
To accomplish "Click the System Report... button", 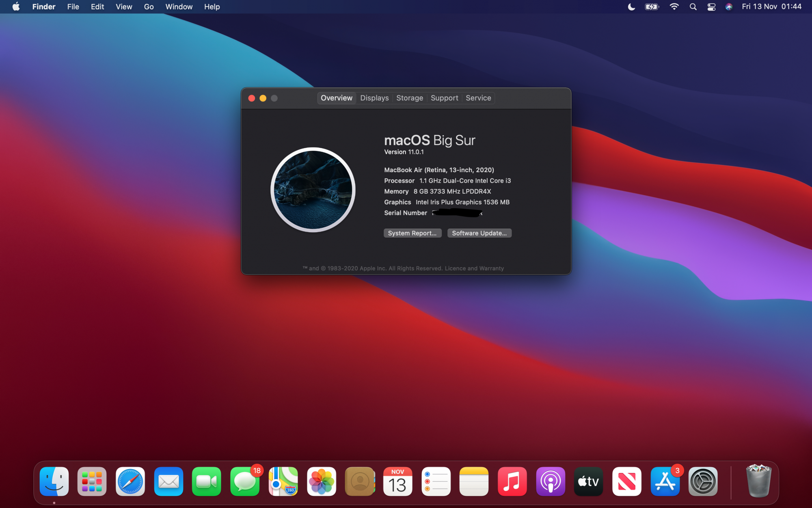I will [x=412, y=233].
